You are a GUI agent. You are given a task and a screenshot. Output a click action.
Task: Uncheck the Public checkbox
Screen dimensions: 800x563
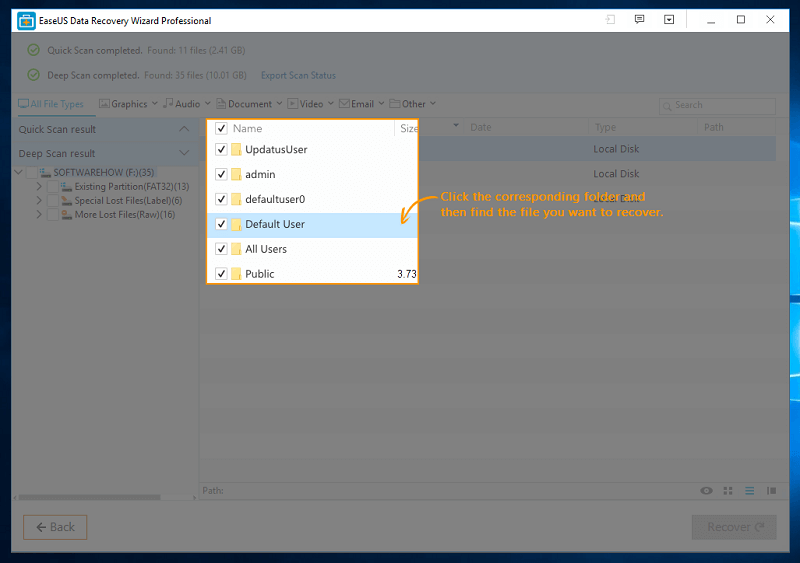click(221, 274)
